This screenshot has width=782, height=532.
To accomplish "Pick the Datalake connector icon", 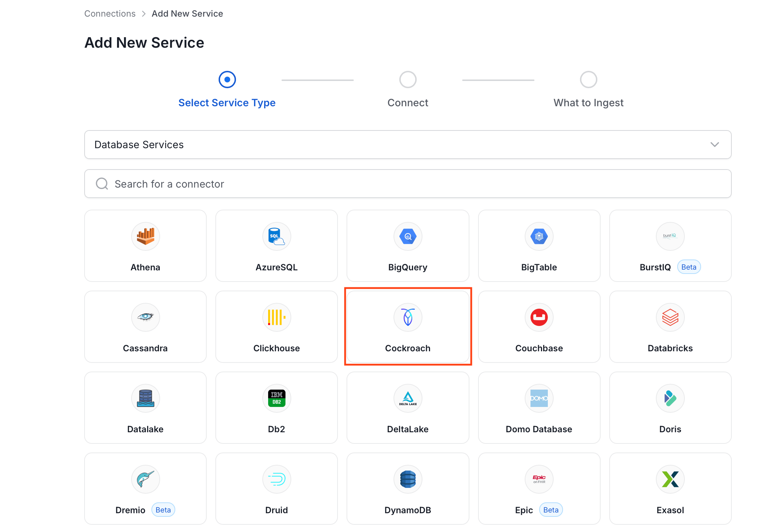I will [x=145, y=398].
